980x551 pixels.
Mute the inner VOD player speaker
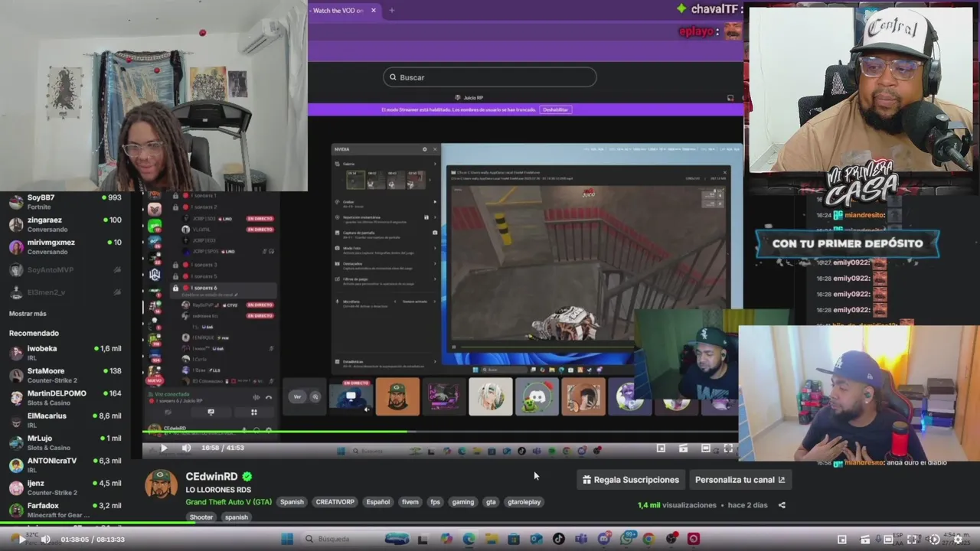click(x=186, y=448)
